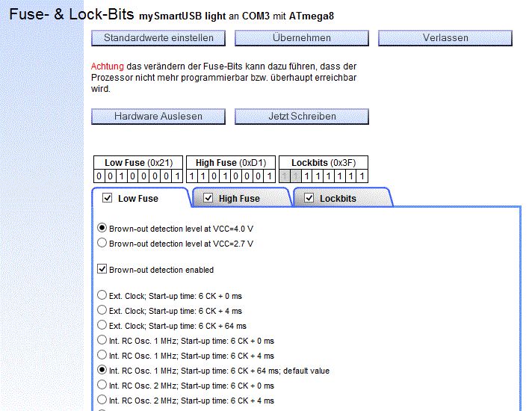Toggle the checkbox on the High Fuse tab
Screen dimensions: 532x411
pyautogui.click(x=208, y=198)
